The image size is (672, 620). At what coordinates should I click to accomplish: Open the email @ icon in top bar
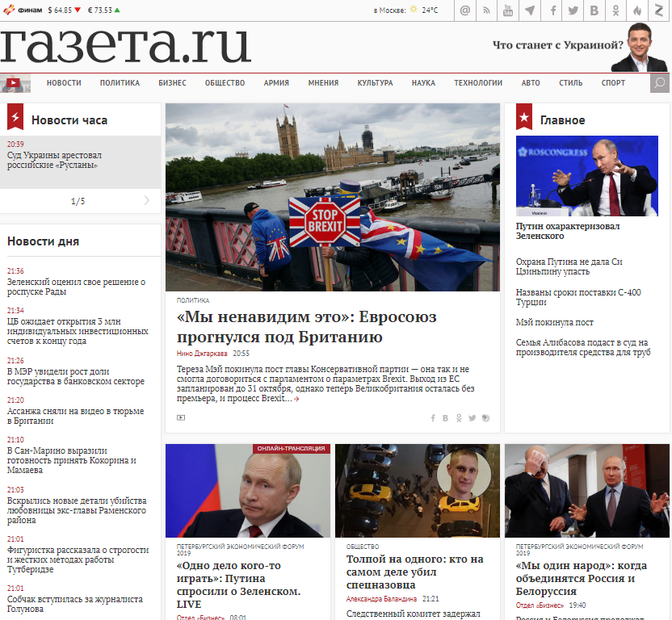[465, 10]
